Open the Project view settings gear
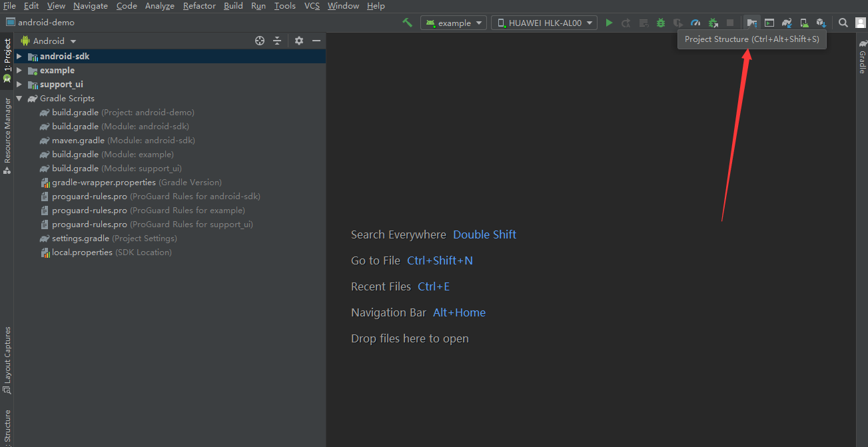This screenshot has width=868, height=447. (x=298, y=41)
